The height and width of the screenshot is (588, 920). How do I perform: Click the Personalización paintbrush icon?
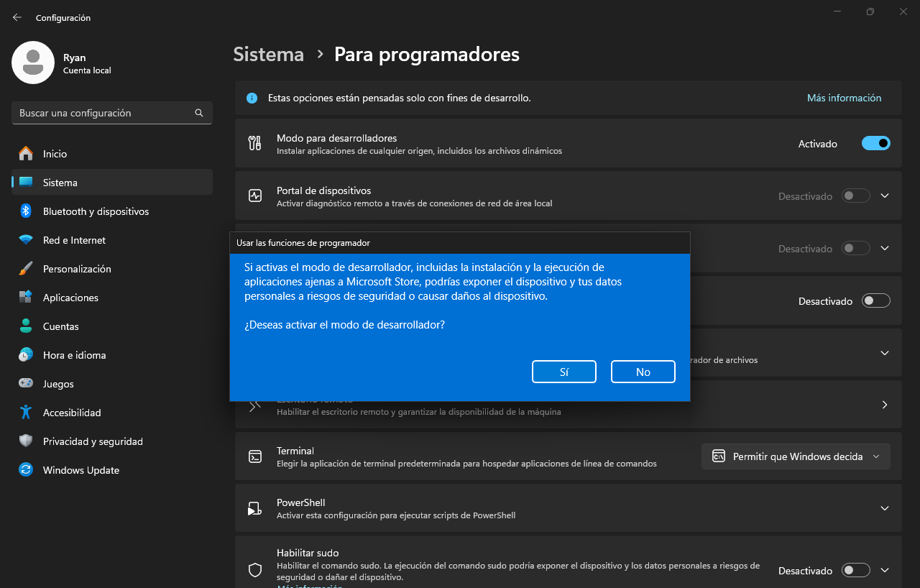coord(26,268)
